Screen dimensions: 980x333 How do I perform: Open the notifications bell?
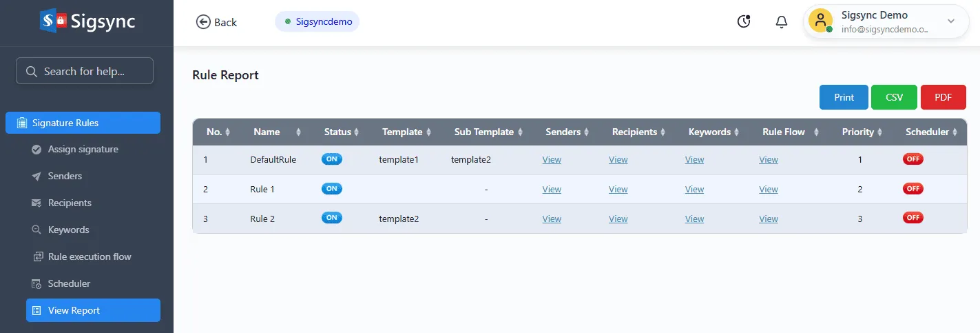pyautogui.click(x=782, y=22)
